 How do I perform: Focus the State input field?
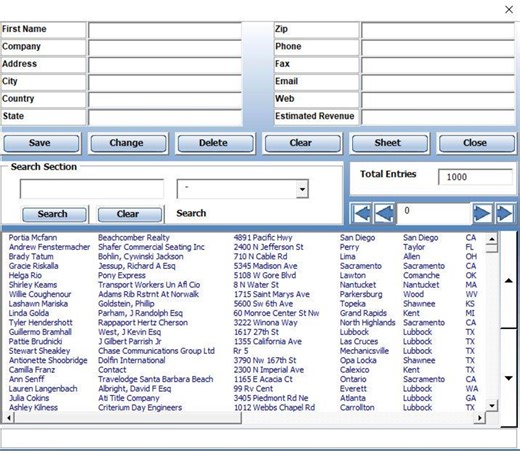[165, 117]
